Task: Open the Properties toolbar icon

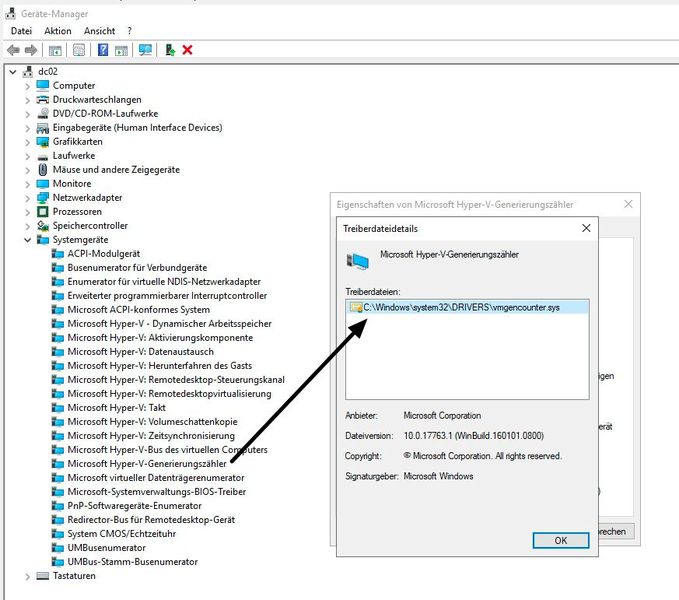Action: click(x=79, y=50)
